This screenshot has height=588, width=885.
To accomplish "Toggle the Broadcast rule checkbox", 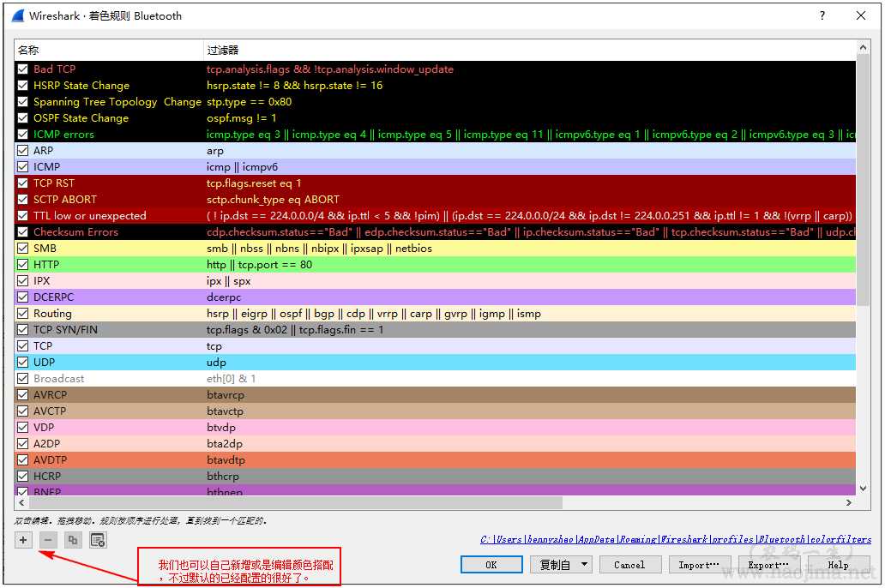I will click(22, 379).
